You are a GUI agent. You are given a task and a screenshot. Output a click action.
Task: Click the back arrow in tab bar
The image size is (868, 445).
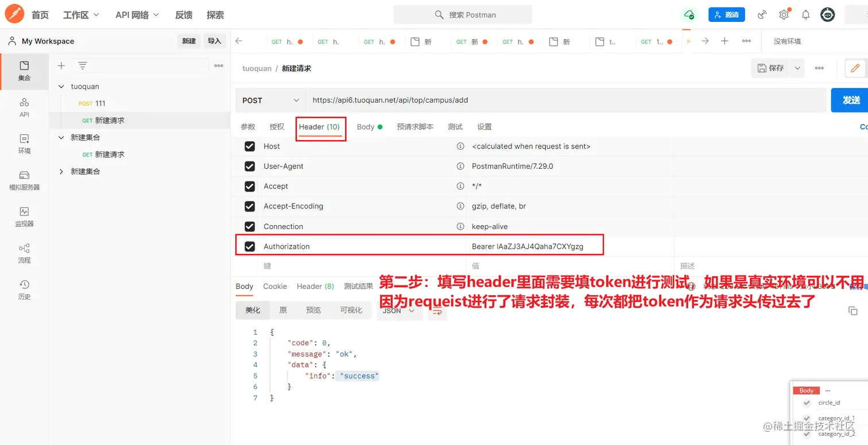click(x=239, y=41)
